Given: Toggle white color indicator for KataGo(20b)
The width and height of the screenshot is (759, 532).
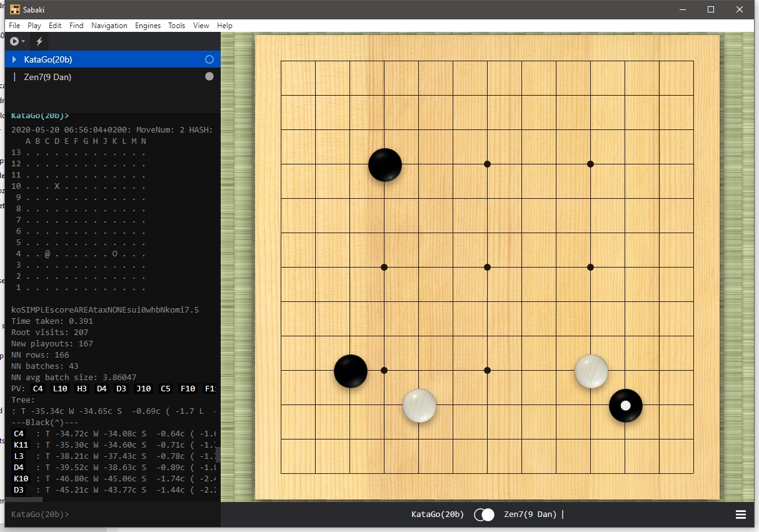Looking at the screenshot, I should [209, 59].
